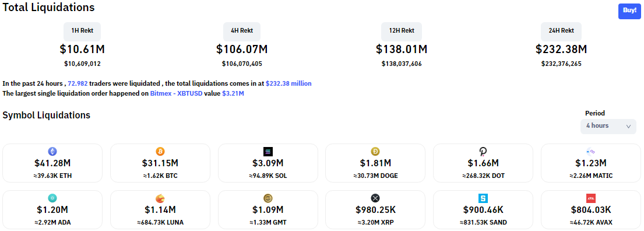Screen dimensions: 644x231
Task: Click the Buy! button
Action: (x=629, y=10)
